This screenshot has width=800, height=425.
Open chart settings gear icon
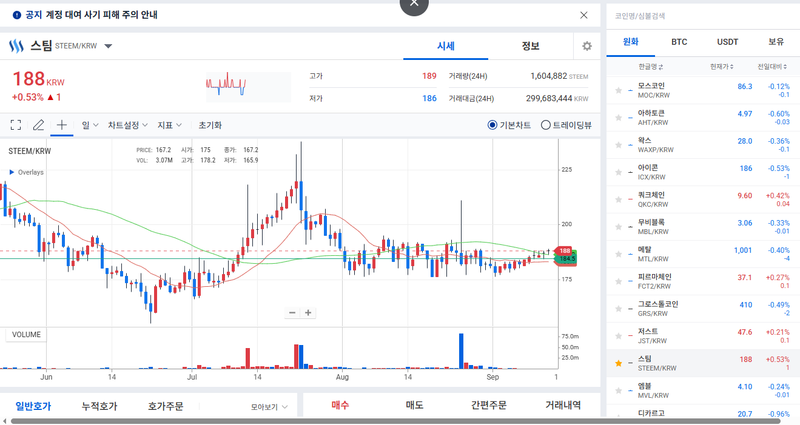(587, 46)
